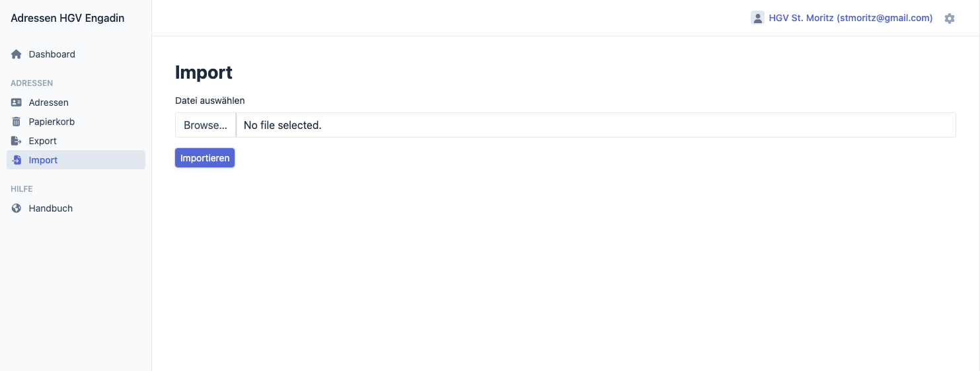Click the "Datei auswählen" label
The image size is (980, 371).
[210, 101]
